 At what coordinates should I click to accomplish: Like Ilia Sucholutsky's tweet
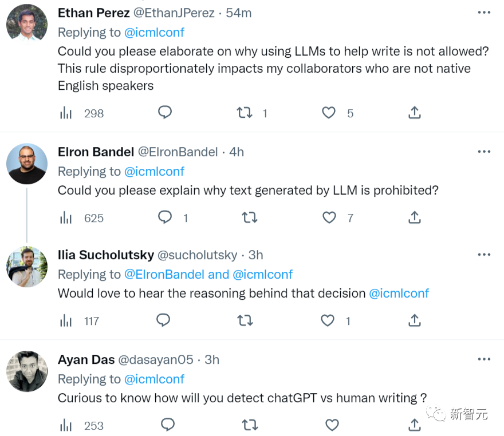(x=328, y=320)
